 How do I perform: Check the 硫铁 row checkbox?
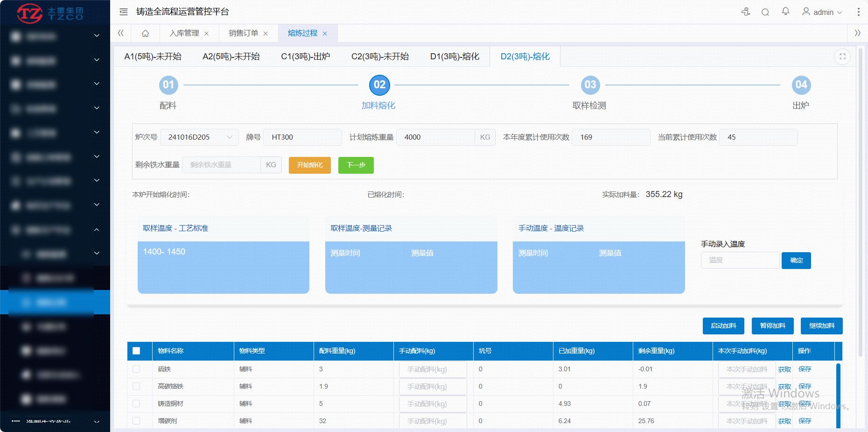pos(136,369)
